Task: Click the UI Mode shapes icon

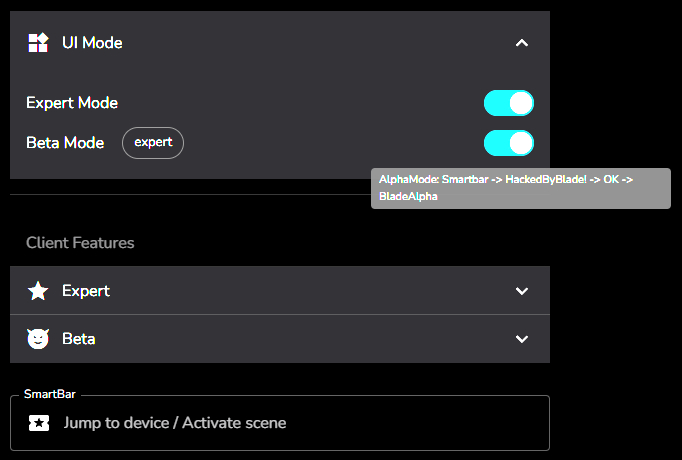Action: 38,43
